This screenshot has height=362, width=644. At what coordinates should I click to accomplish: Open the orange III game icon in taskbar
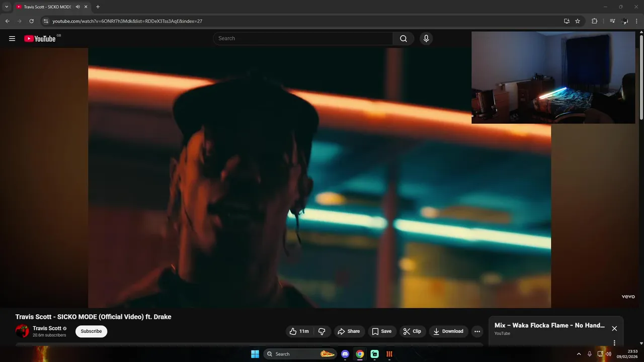(389, 354)
